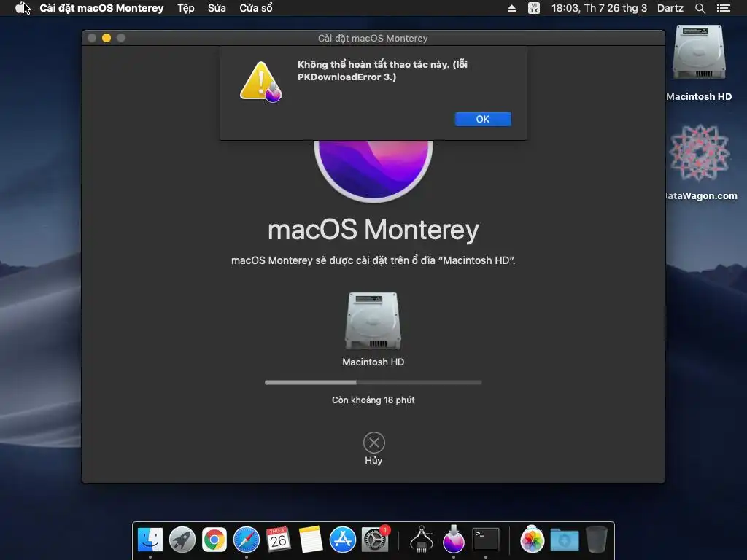Open the Apple menu

point(21,8)
